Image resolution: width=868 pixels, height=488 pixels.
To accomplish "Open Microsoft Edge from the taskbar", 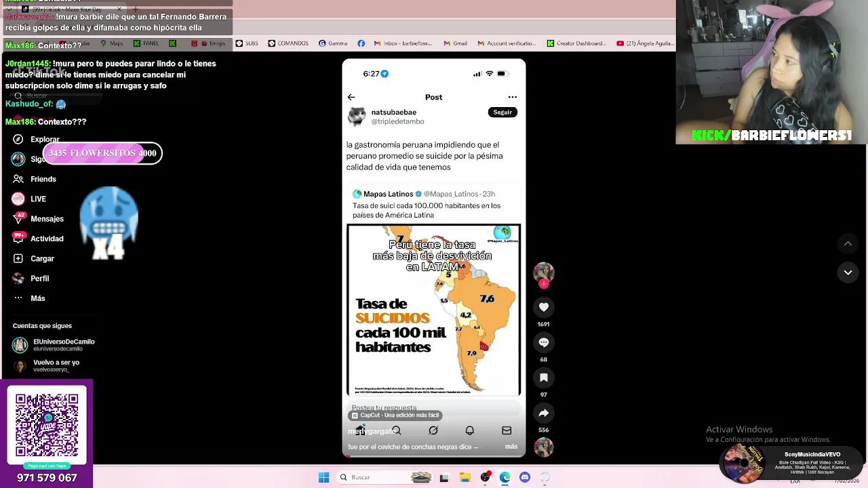I will pyautogui.click(x=505, y=477).
